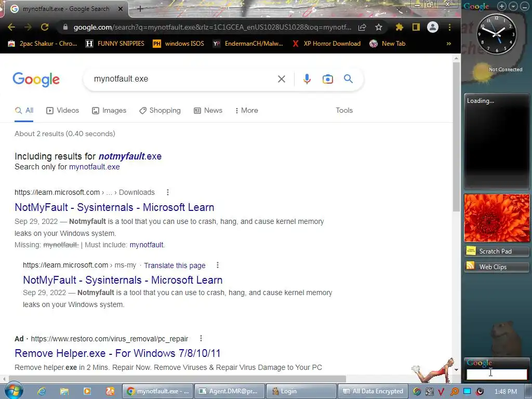Switch to the Images tab
The image size is (532, 399).
point(109,111)
